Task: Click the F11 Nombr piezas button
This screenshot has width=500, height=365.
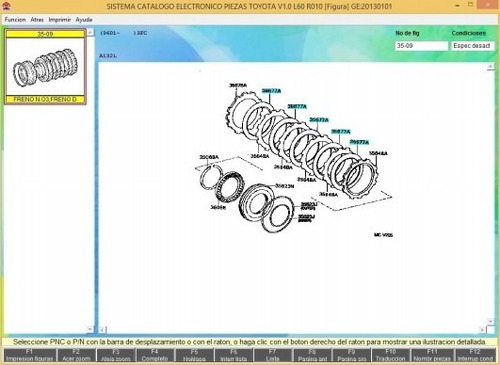Action: 432,355
